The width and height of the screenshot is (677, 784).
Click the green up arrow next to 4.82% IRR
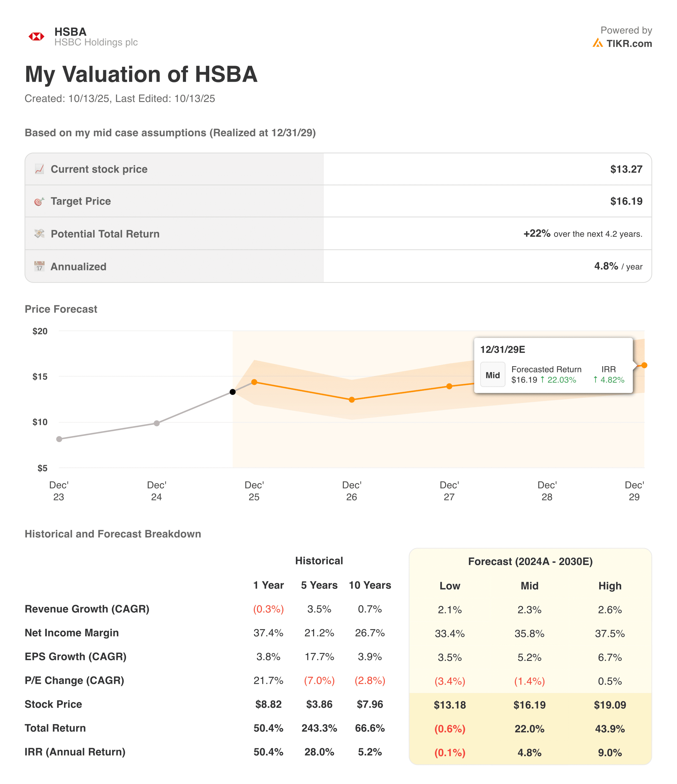pyautogui.click(x=595, y=379)
